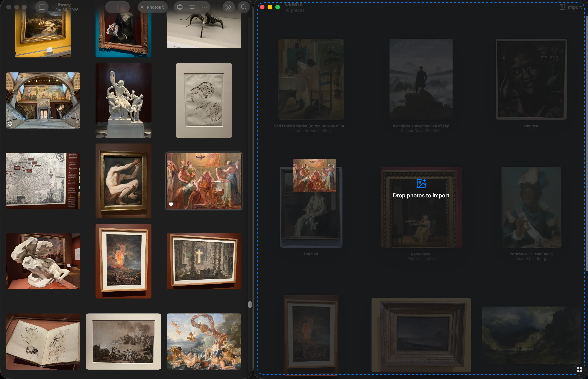Expand hidden toolbar items with double chevron
This screenshot has height=379, width=588.
click(x=229, y=7)
